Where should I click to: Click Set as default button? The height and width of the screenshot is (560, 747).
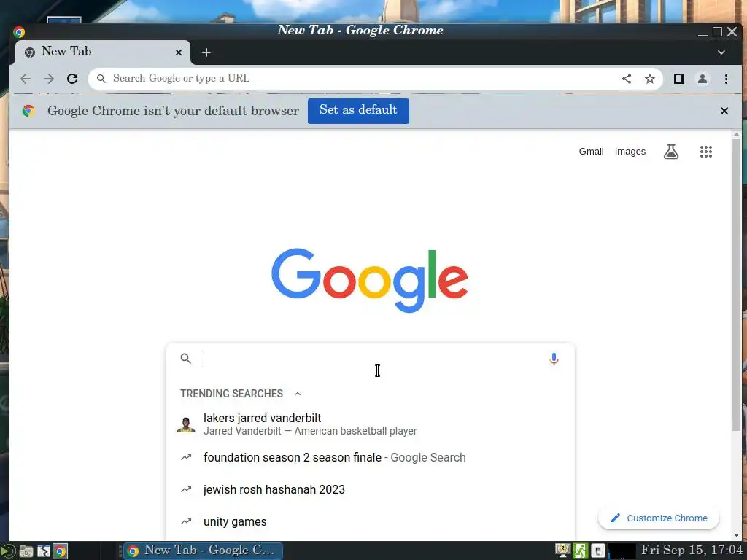click(x=358, y=111)
